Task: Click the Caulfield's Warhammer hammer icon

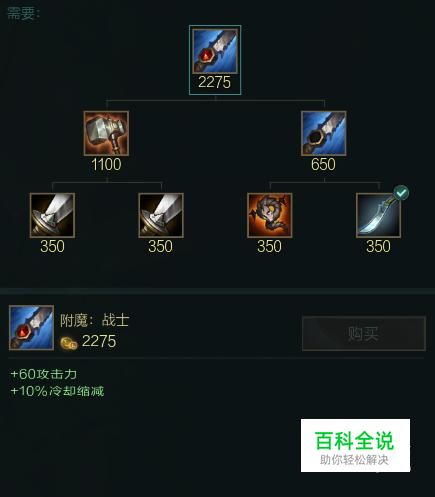Action: [x=106, y=133]
